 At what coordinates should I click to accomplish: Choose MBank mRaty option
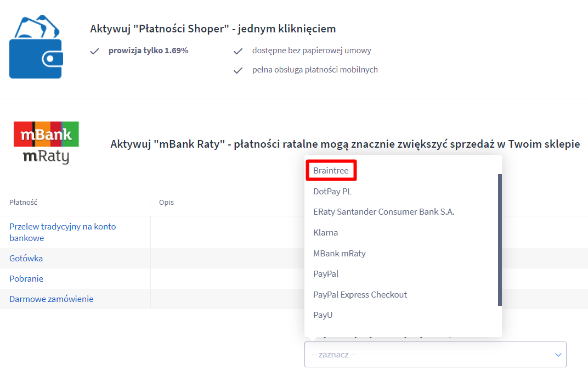click(340, 253)
